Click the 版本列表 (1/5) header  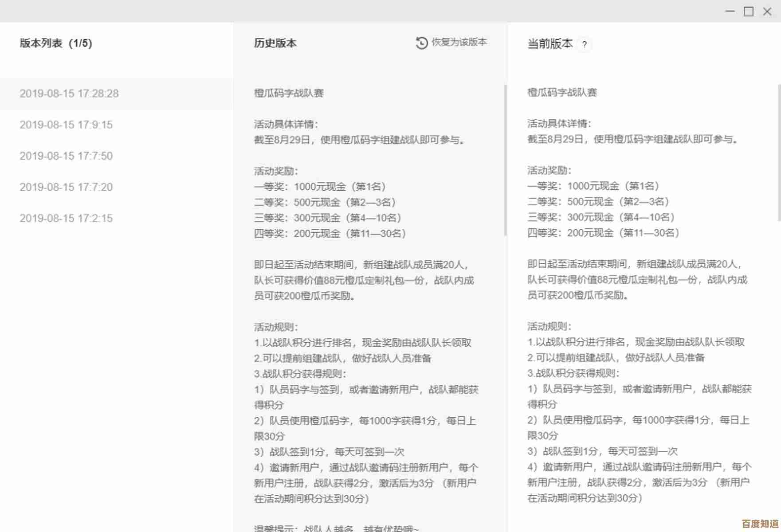point(56,43)
